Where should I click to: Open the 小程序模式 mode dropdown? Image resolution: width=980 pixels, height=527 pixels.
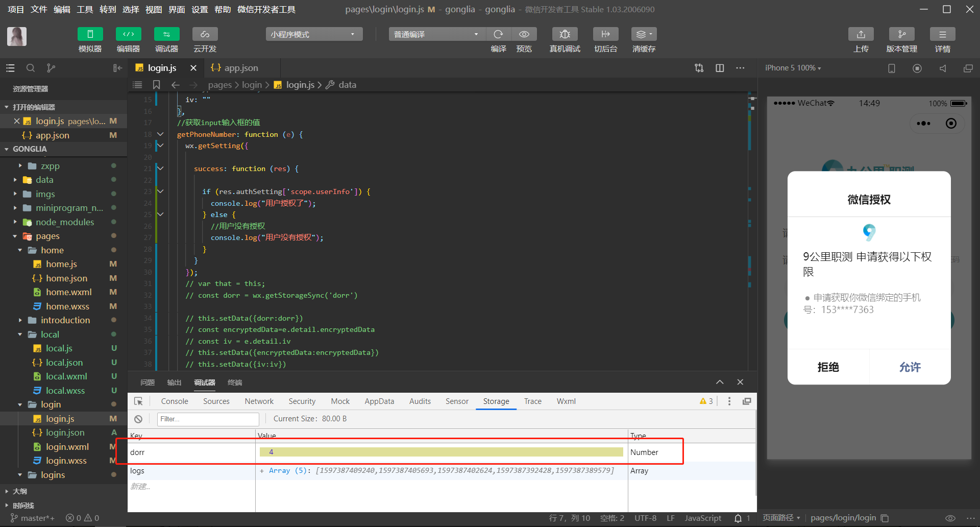point(314,34)
